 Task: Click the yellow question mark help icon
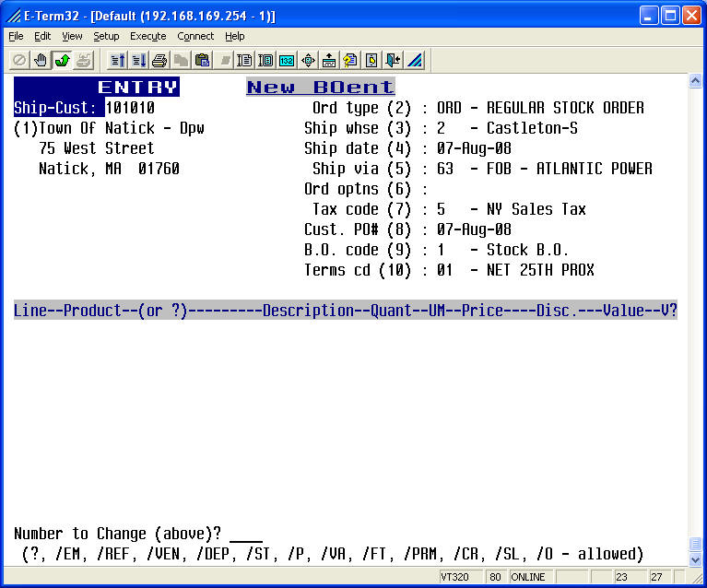click(350, 60)
